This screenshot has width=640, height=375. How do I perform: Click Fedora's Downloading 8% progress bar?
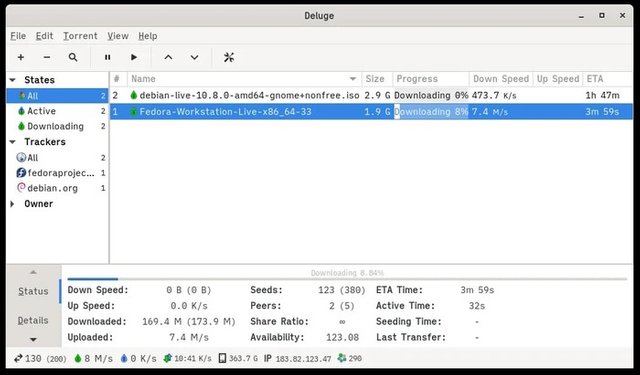(431, 111)
